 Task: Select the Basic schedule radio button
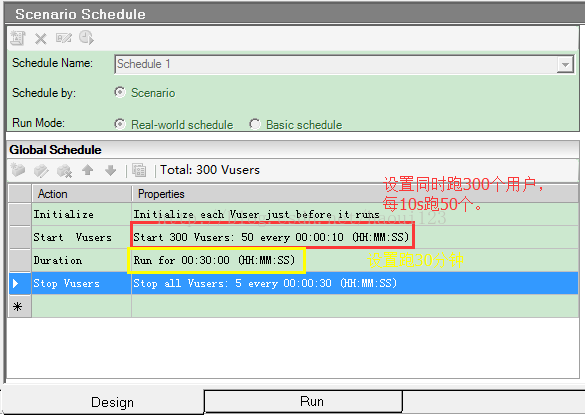point(255,124)
